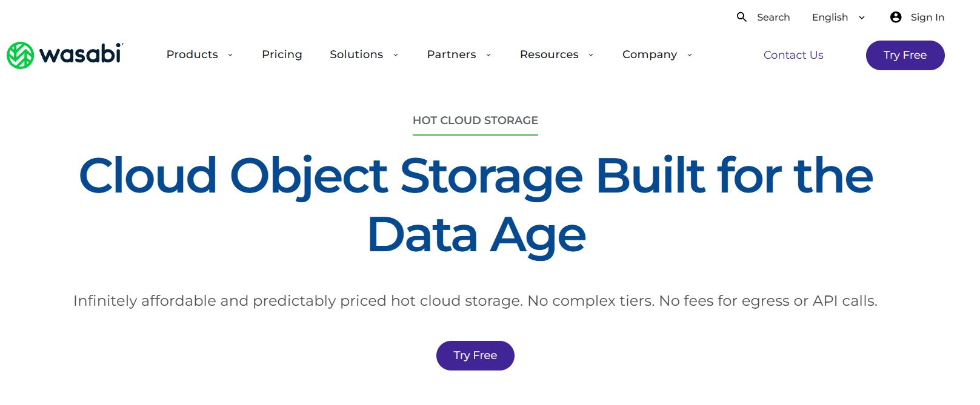This screenshot has width=980, height=405.
Task: Click the chevron beside Partners
Action: tap(488, 55)
